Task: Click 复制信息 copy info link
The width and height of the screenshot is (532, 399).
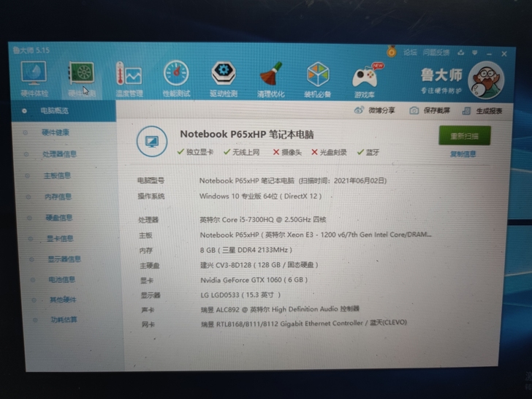Action: click(463, 154)
